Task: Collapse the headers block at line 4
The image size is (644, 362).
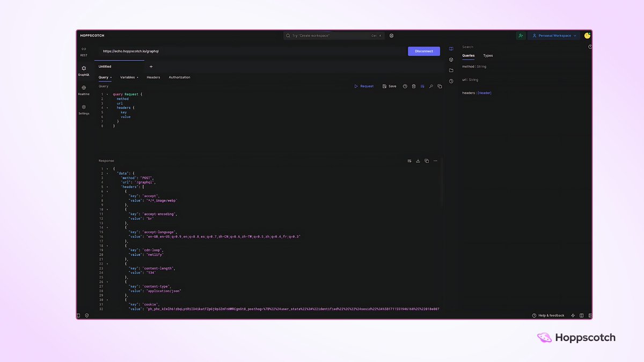Action: (x=107, y=108)
